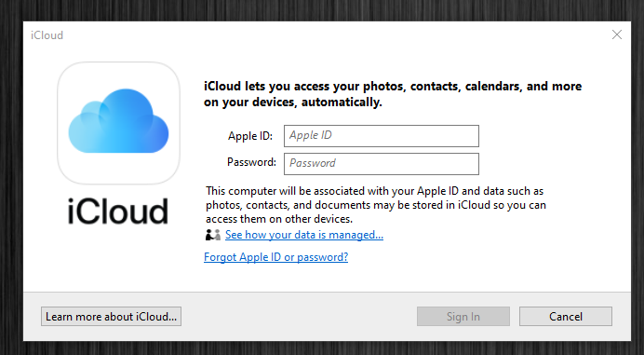The height and width of the screenshot is (355, 644).
Task: Click the "Password:" field label
Action: (x=251, y=162)
